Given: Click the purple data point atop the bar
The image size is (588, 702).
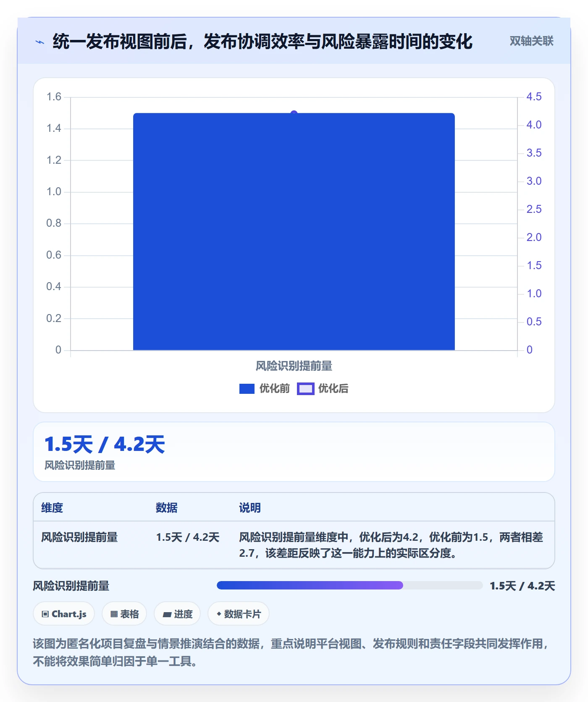Looking at the screenshot, I should 294,113.
